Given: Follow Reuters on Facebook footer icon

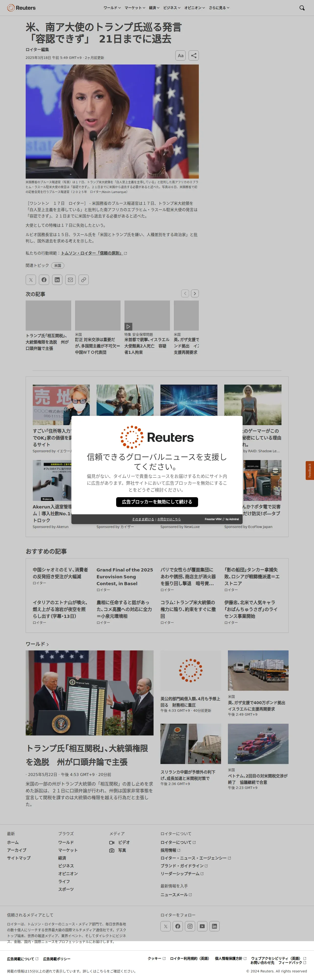Looking at the screenshot, I should 178,926.
